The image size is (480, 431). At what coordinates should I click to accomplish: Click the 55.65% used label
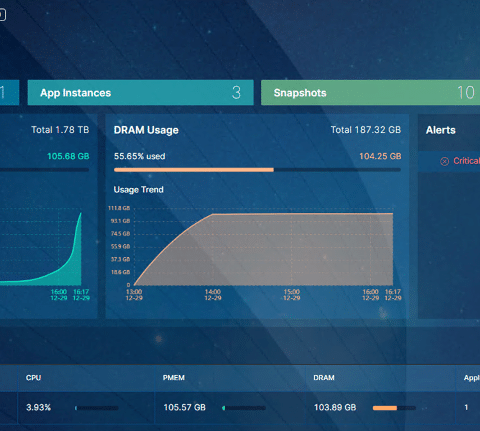(139, 156)
